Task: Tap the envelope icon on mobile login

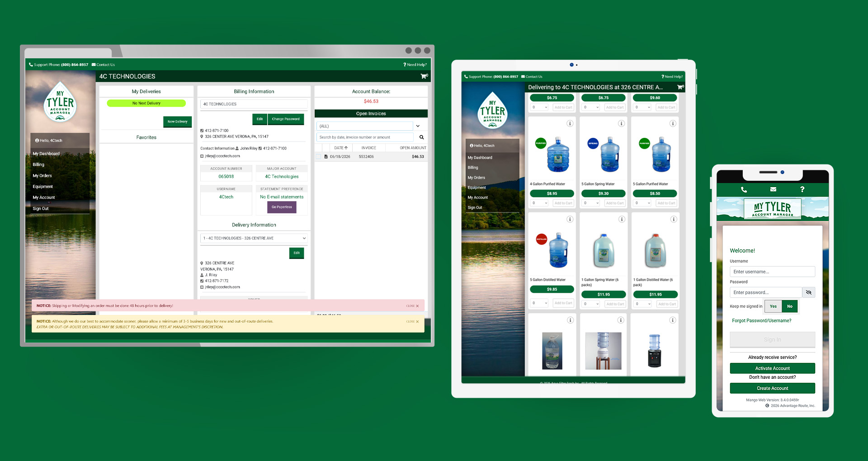Action: [773, 189]
